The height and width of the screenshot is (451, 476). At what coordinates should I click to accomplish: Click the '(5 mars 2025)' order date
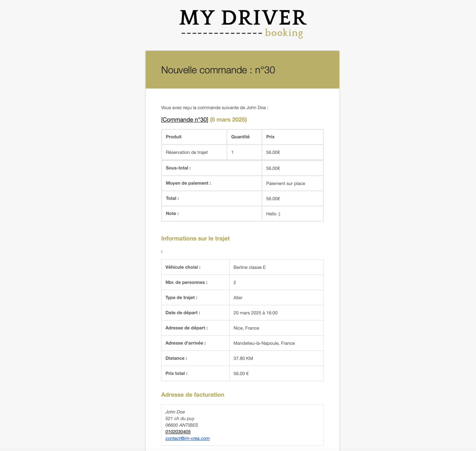[x=228, y=119]
